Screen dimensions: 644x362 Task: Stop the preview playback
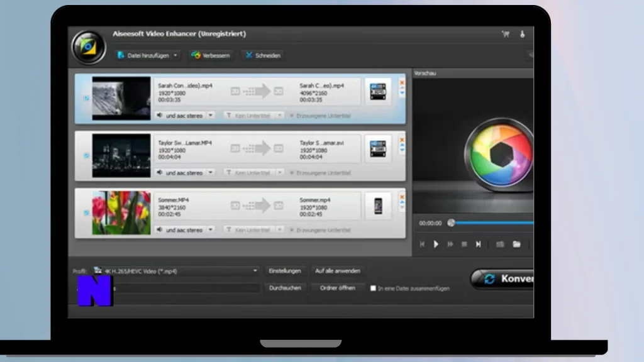tap(464, 244)
